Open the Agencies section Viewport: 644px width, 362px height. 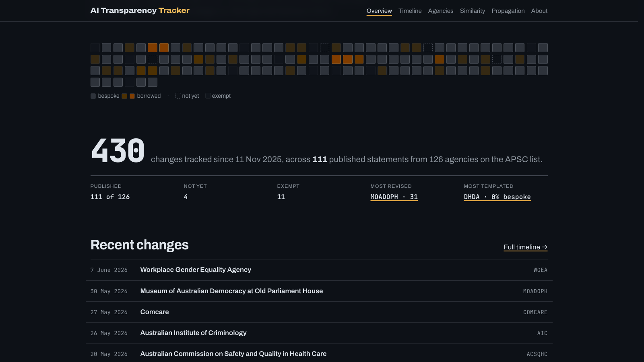(441, 11)
